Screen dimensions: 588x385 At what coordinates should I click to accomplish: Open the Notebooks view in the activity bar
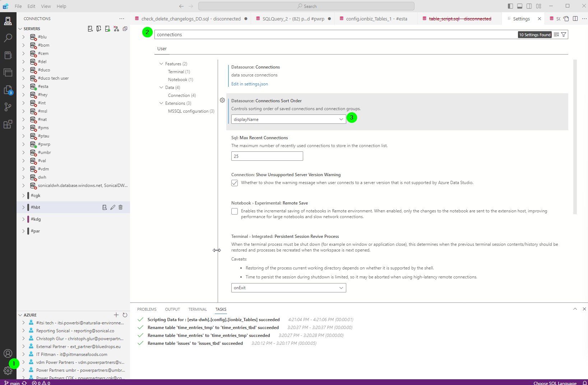pyautogui.click(x=8, y=55)
